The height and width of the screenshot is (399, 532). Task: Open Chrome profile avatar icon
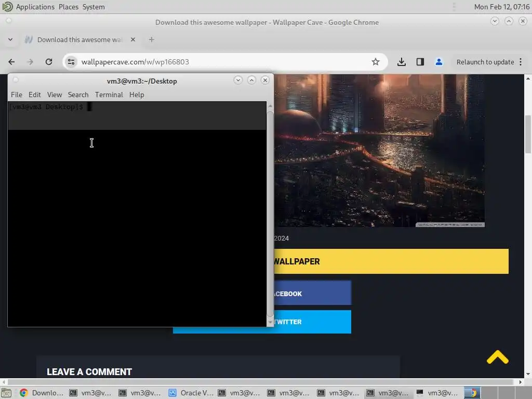tap(438, 62)
